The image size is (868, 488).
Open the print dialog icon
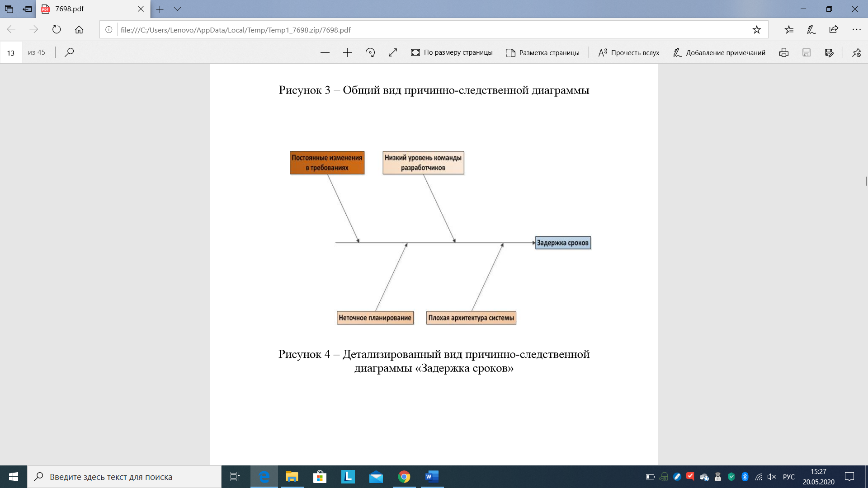click(x=784, y=52)
